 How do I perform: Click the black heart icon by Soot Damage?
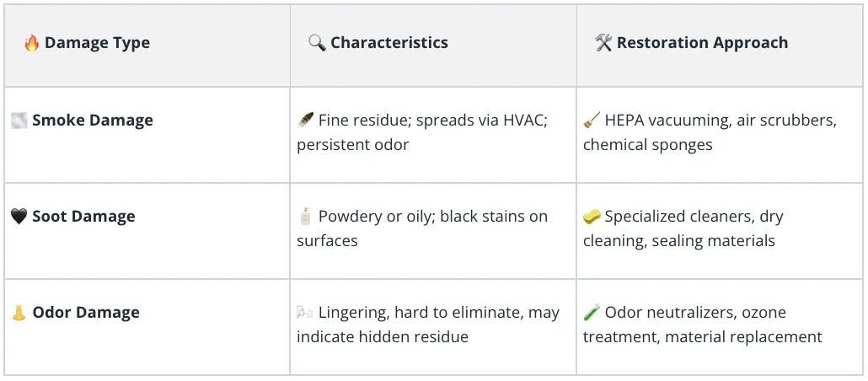[19, 216]
